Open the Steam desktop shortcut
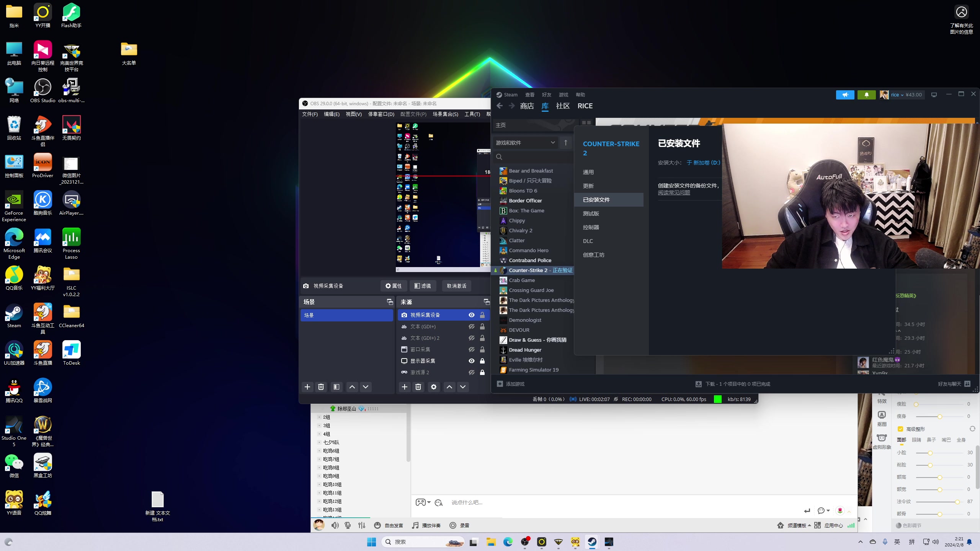Screen dimensions: 980x551 [x=14, y=316]
